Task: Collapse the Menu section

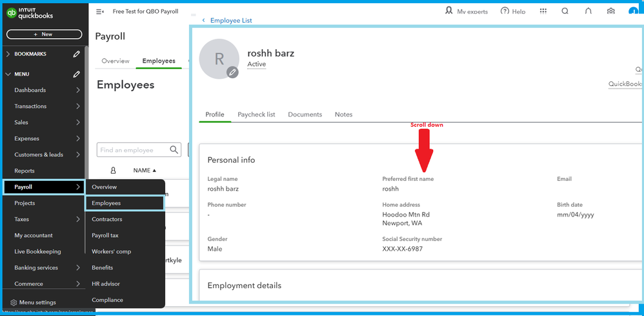Action: click(x=8, y=74)
